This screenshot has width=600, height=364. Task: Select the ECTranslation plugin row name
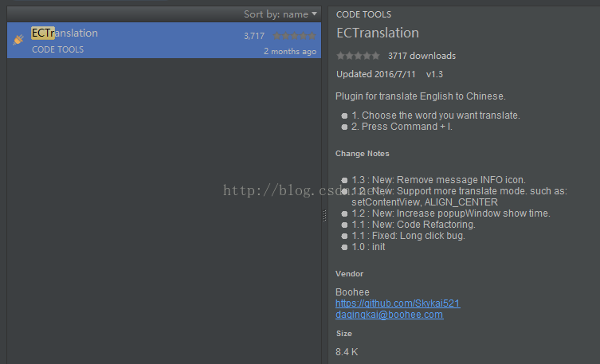[x=65, y=33]
